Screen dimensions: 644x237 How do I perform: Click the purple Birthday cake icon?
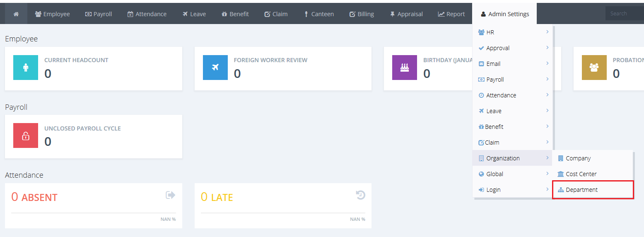tap(404, 68)
